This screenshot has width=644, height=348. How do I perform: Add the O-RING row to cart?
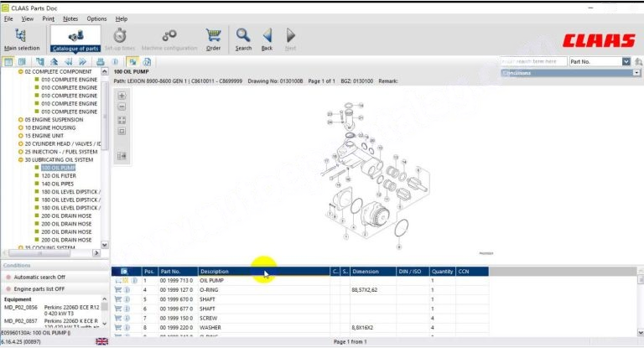[x=118, y=289]
